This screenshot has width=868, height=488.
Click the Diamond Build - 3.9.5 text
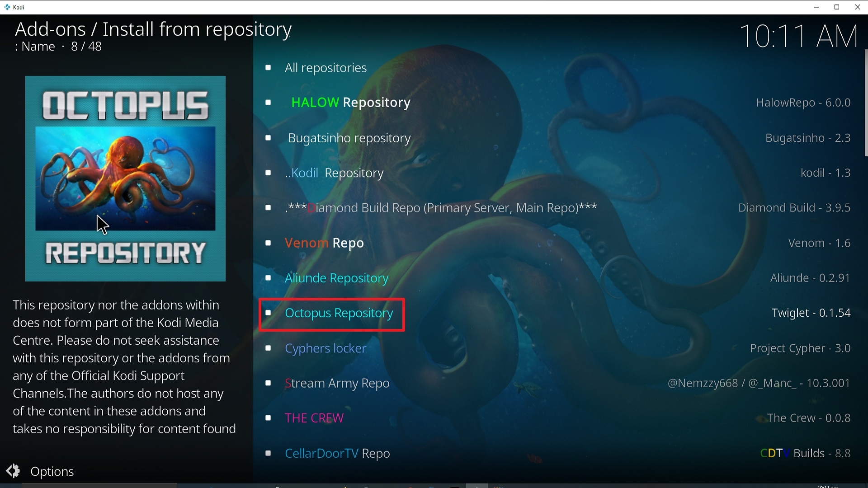(794, 208)
